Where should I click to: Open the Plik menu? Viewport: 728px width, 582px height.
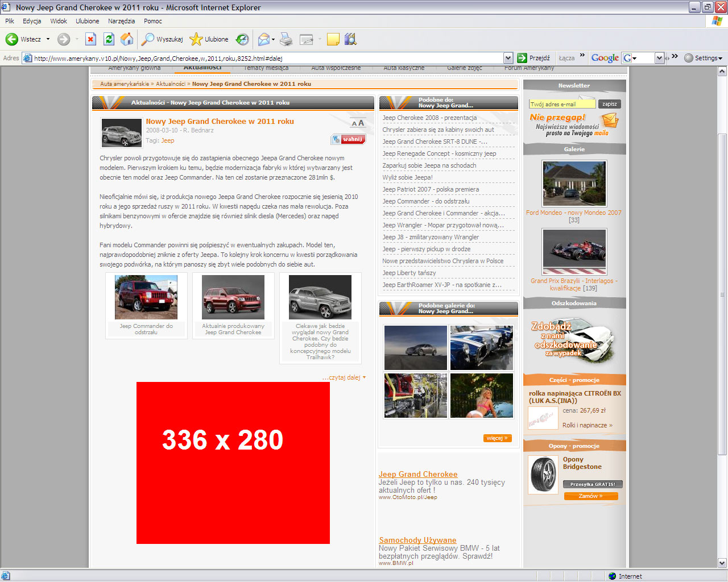pos(10,21)
